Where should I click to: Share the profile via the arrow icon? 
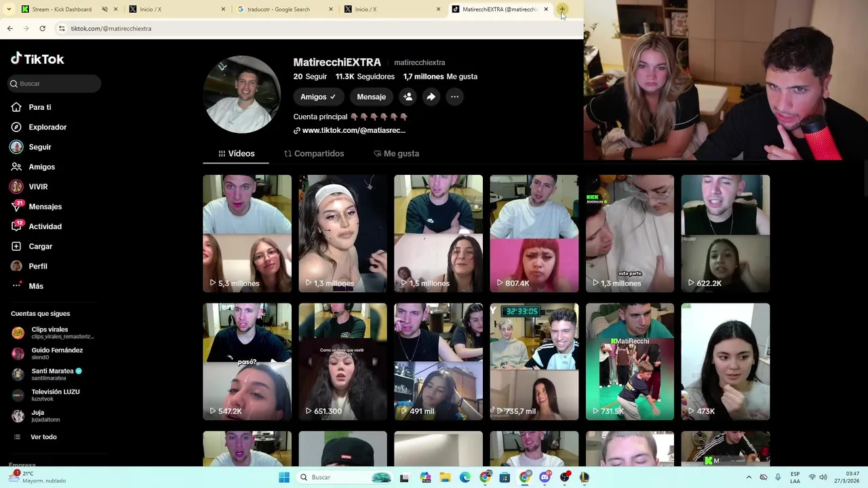pos(431,97)
